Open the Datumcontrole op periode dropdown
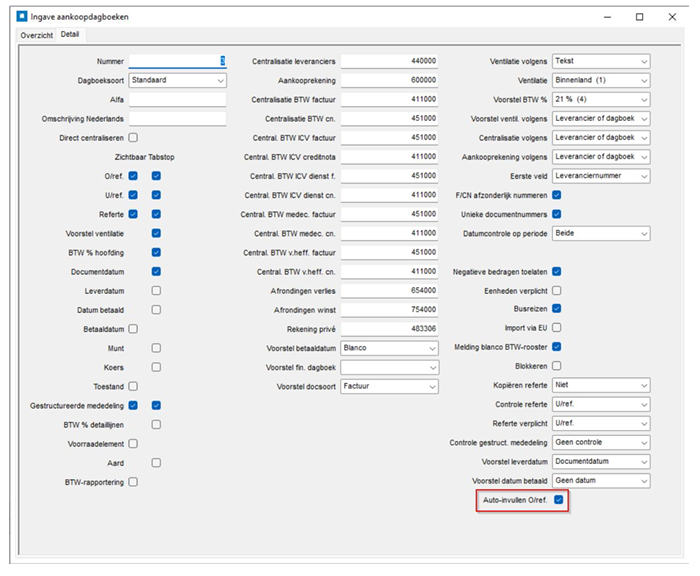Viewport: 700px width, 576px height. click(601, 233)
